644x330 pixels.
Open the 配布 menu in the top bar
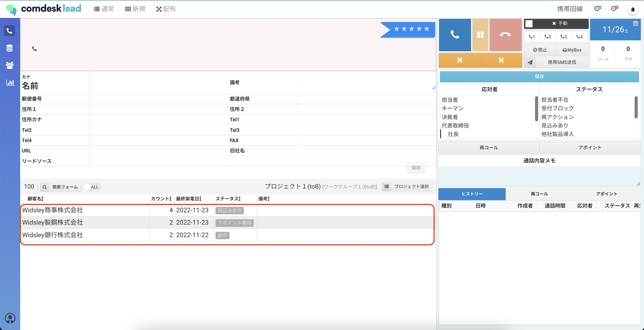click(x=166, y=9)
